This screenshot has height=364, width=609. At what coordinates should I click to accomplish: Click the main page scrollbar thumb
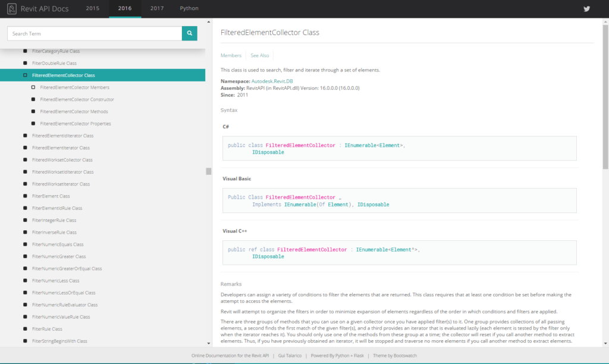605,97
